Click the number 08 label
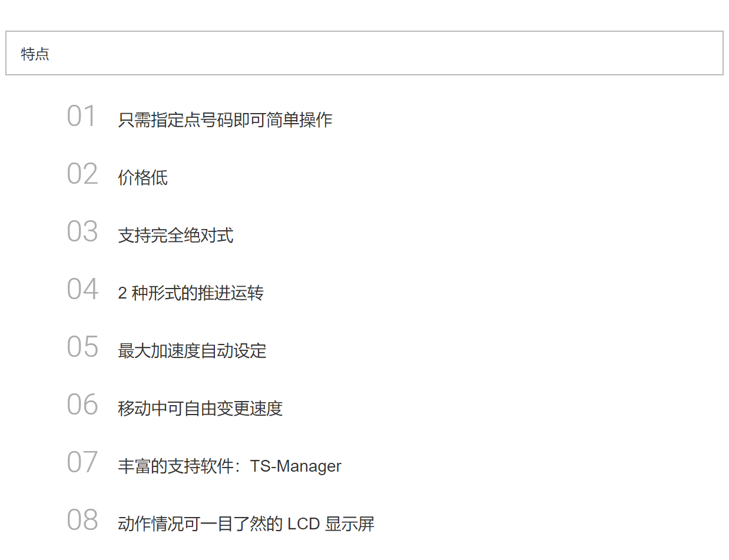The image size is (729, 560). [82, 521]
